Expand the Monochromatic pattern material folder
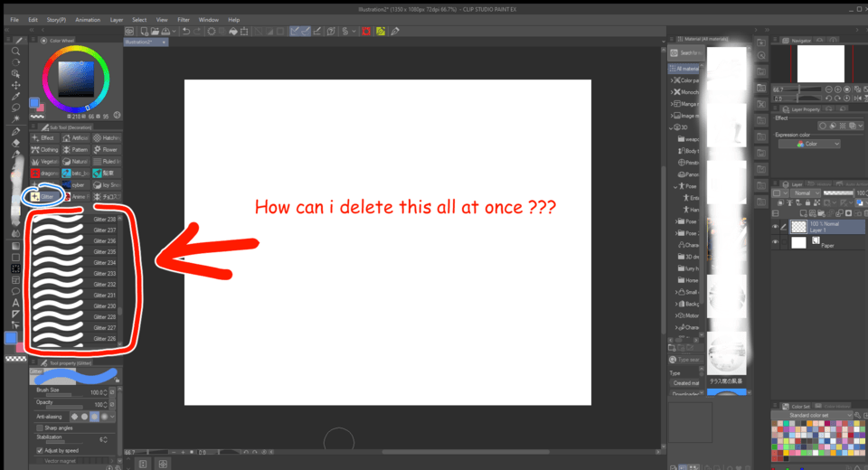Image resolution: width=868 pixels, height=470 pixels. click(x=672, y=92)
